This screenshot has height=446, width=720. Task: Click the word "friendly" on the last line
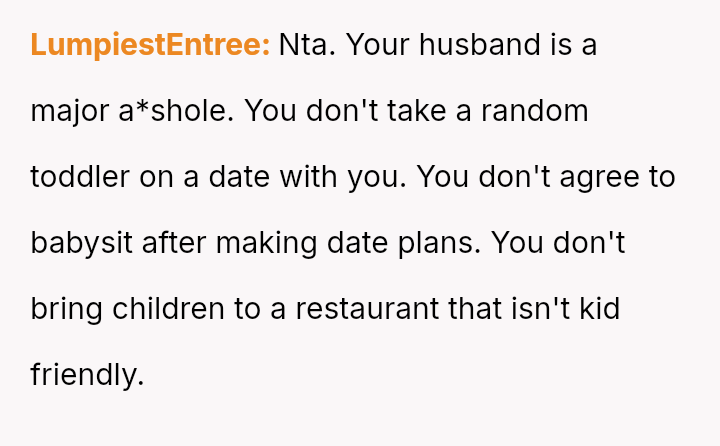click(87, 376)
